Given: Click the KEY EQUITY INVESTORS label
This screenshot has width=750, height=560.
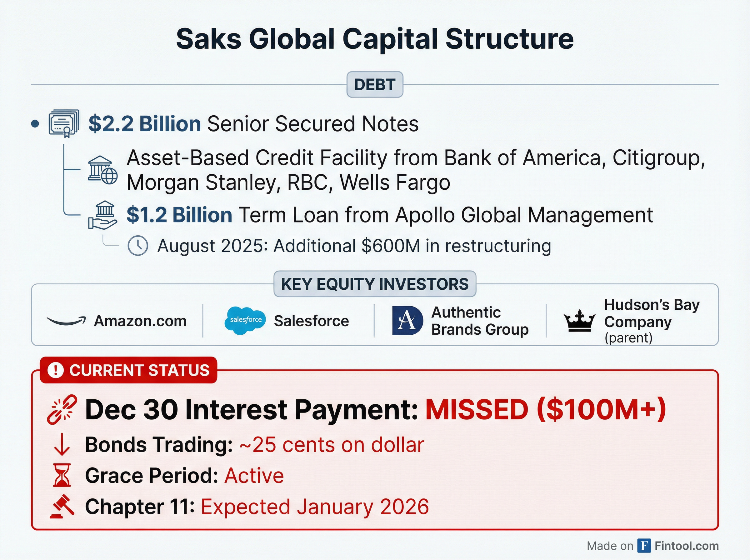Looking at the screenshot, I should (374, 284).
